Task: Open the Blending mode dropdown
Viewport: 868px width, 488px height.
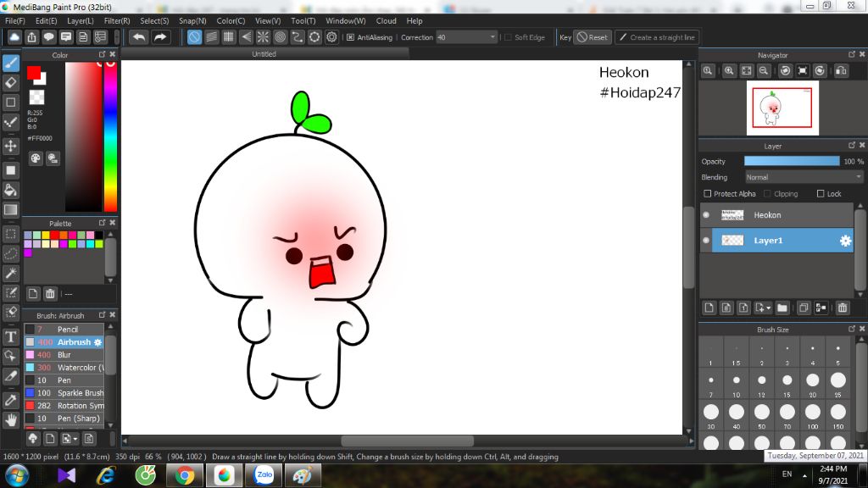Action: [x=804, y=177]
